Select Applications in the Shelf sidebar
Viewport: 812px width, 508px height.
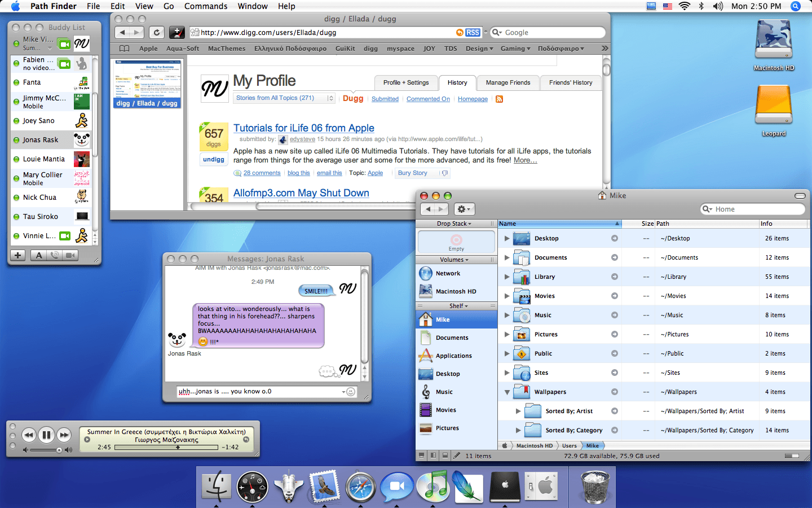[457, 356]
